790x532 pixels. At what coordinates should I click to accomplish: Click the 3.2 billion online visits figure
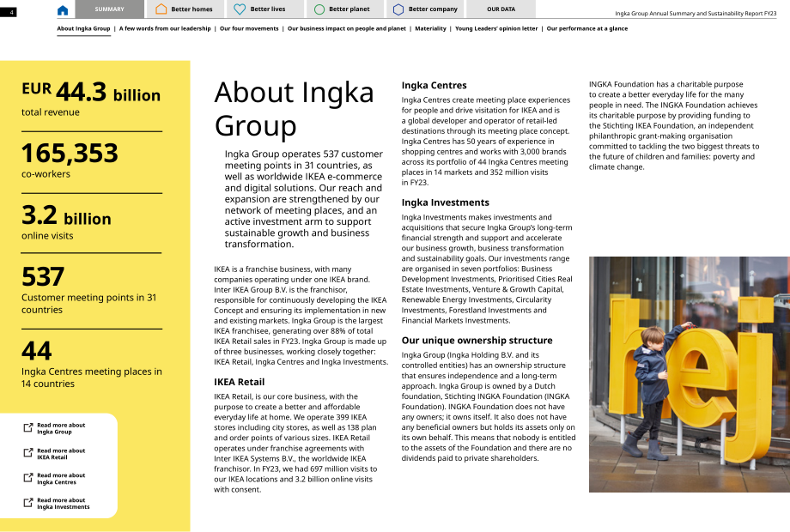click(x=66, y=216)
